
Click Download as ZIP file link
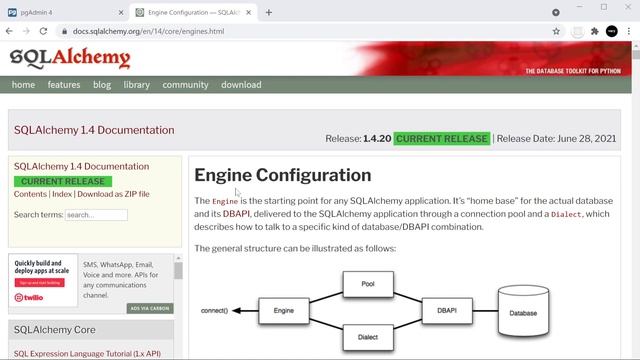pyautogui.click(x=113, y=194)
